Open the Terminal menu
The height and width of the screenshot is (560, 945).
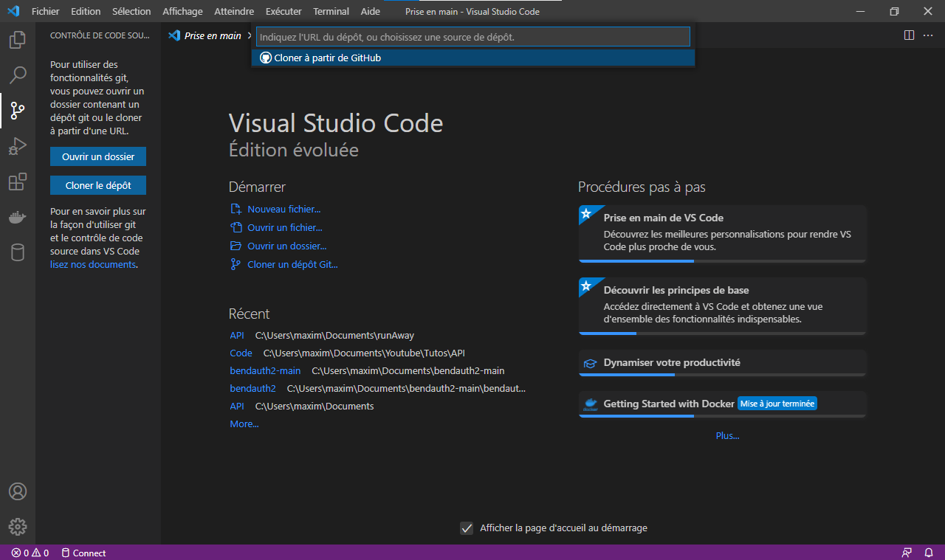tap(331, 12)
